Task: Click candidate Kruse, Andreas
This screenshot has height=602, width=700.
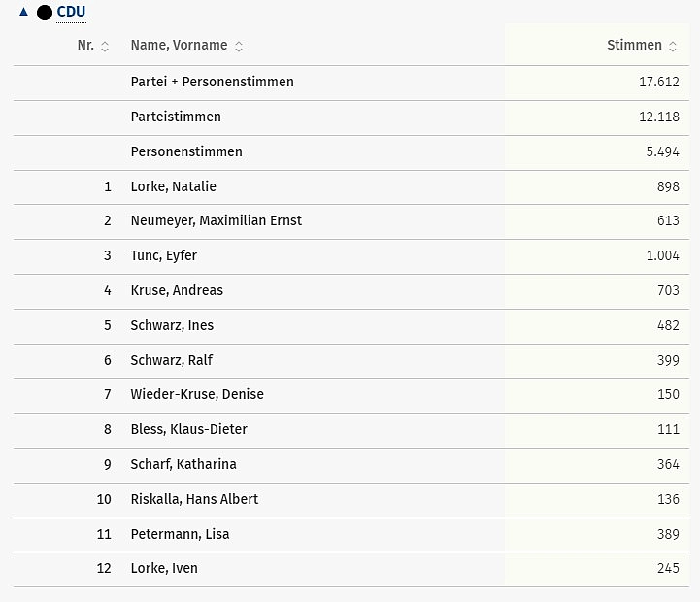Action: [177, 290]
